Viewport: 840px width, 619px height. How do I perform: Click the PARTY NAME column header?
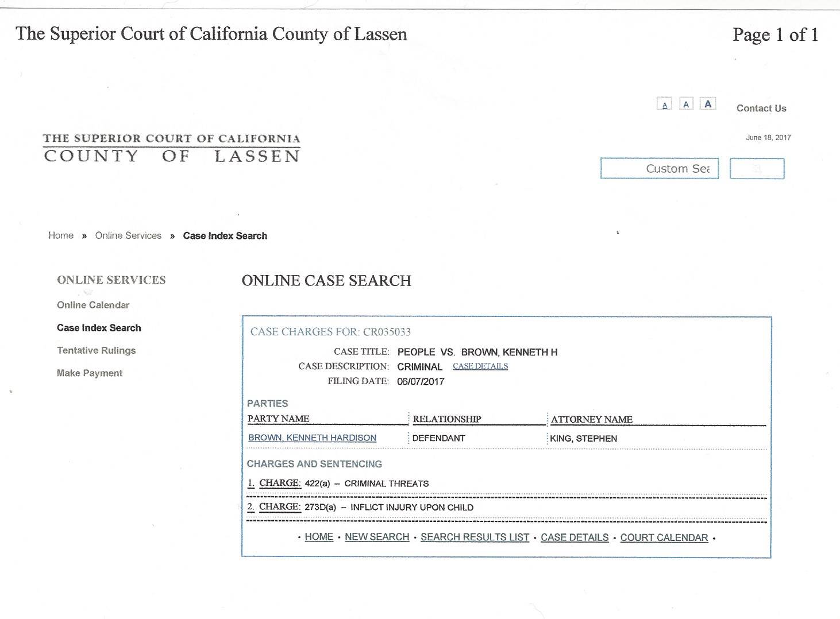[x=279, y=419]
